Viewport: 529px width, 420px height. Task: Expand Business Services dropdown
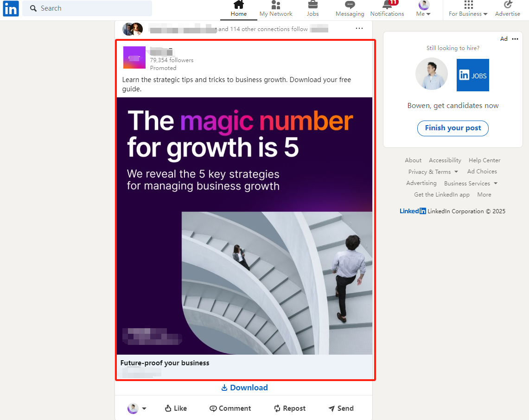pos(471,183)
